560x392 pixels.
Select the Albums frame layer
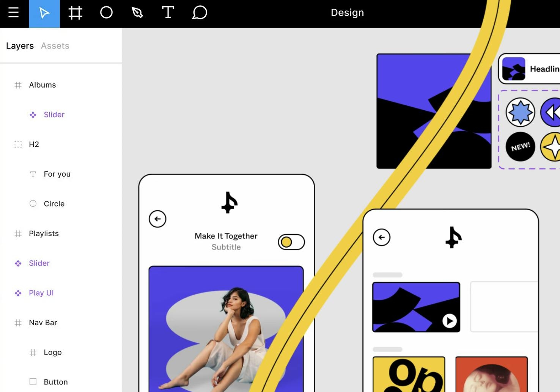click(x=42, y=85)
